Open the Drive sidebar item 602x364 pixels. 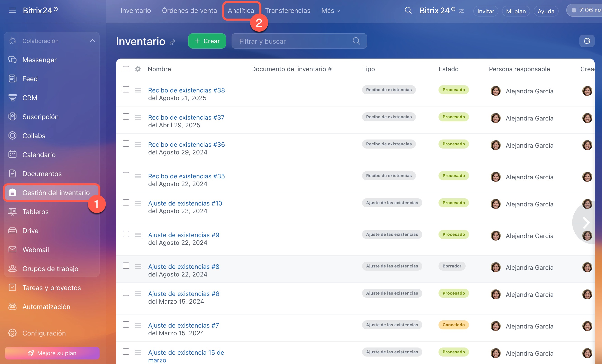[x=30, y=231]
